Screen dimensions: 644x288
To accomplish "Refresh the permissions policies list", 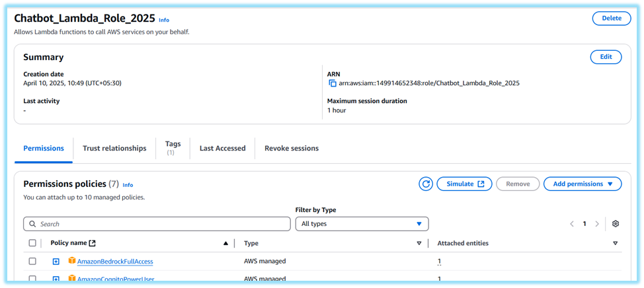I will point(426,184).
